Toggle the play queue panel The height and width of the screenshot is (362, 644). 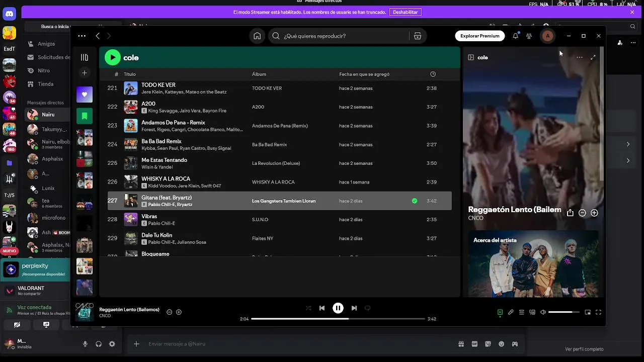pyautogui.click(x=522, y=312)
